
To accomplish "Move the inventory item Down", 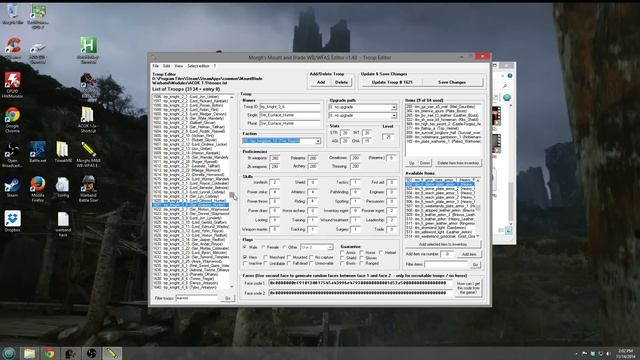I will pyautogui.click(x=425, y=163).
